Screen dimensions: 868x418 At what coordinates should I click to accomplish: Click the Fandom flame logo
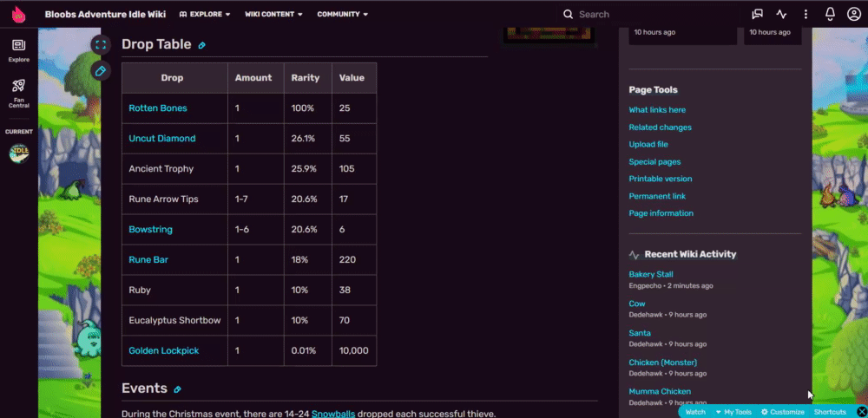(x=18, y=15)
